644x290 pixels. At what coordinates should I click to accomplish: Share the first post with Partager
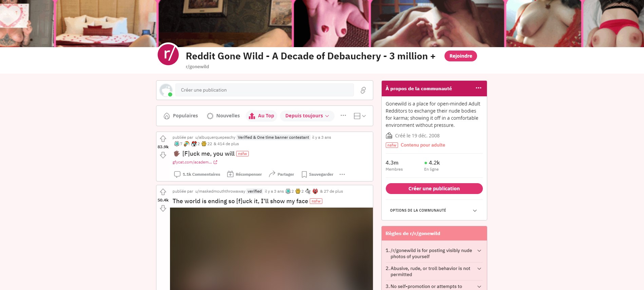click(x=282, y=174)
